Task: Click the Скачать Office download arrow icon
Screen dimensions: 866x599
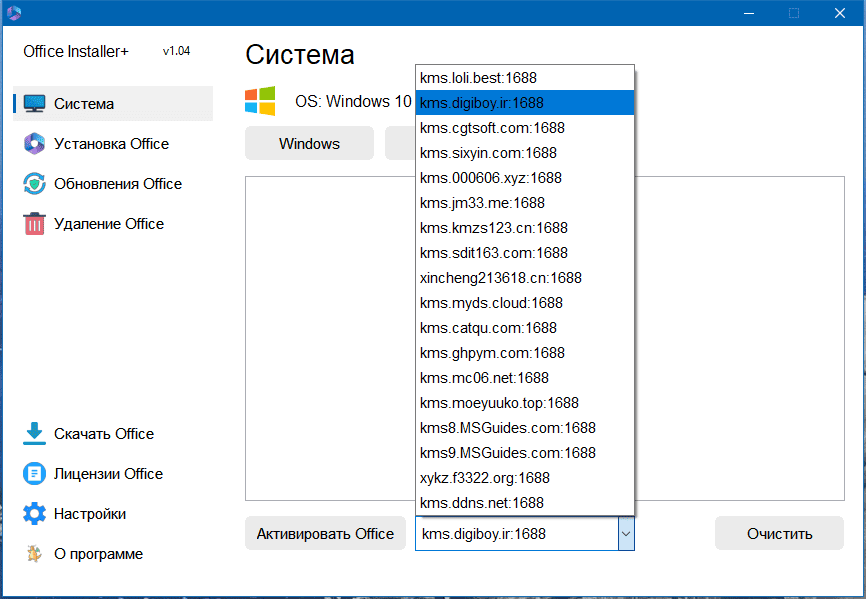Action: click(34, 433)
